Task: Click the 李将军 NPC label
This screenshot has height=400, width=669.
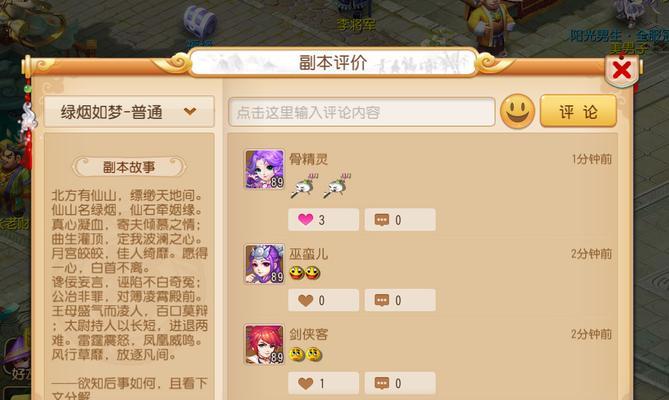Action: point(356,24)
